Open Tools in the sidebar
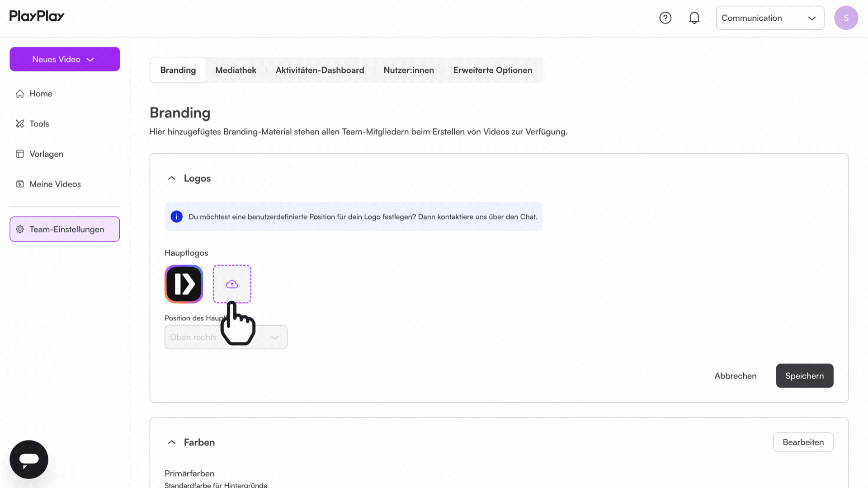 coord(65,124)
